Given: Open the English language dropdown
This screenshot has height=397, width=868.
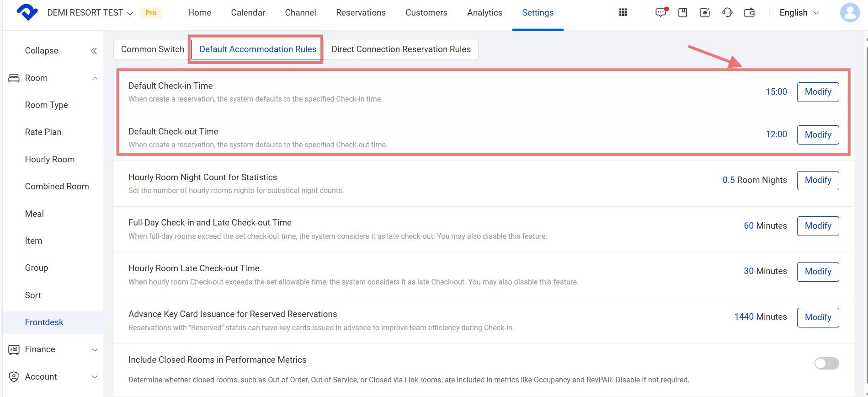Looking at the screenshot, I should (799, 13).
